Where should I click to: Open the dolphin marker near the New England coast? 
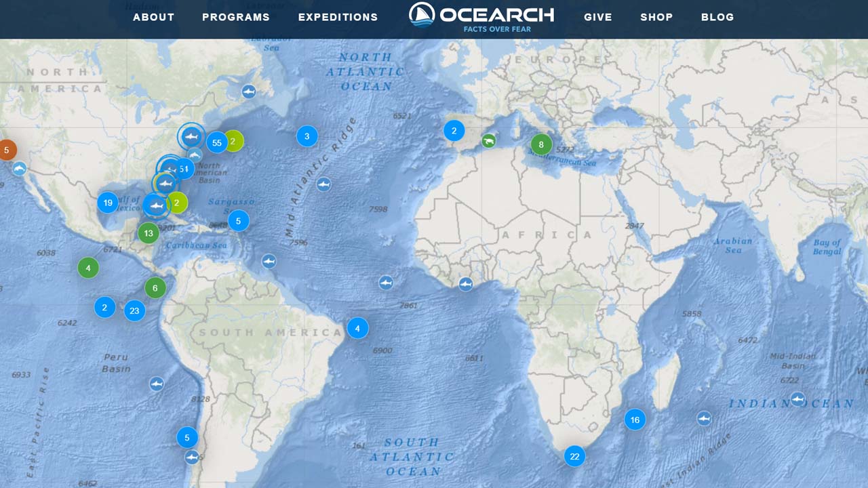(195, 154)
